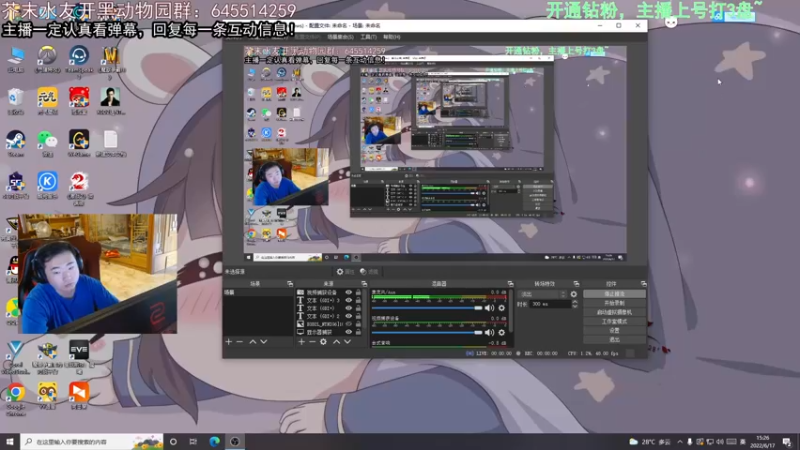Pop out the Controls dock panel

click(x=643, y=284)
